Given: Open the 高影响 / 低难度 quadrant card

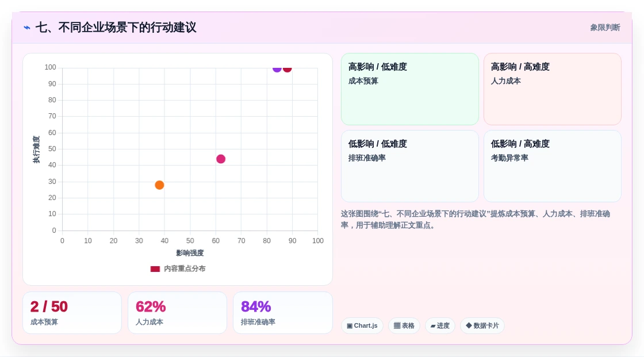Looking at the screenshot, I should point(410,89).
